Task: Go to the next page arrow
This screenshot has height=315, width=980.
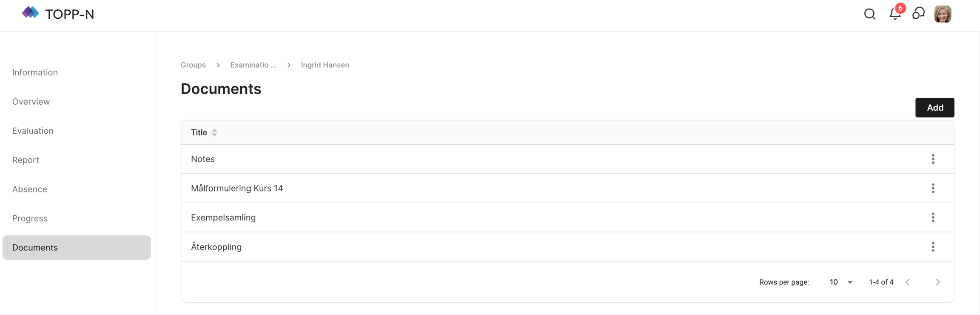Action: click(x=938, y=282)
